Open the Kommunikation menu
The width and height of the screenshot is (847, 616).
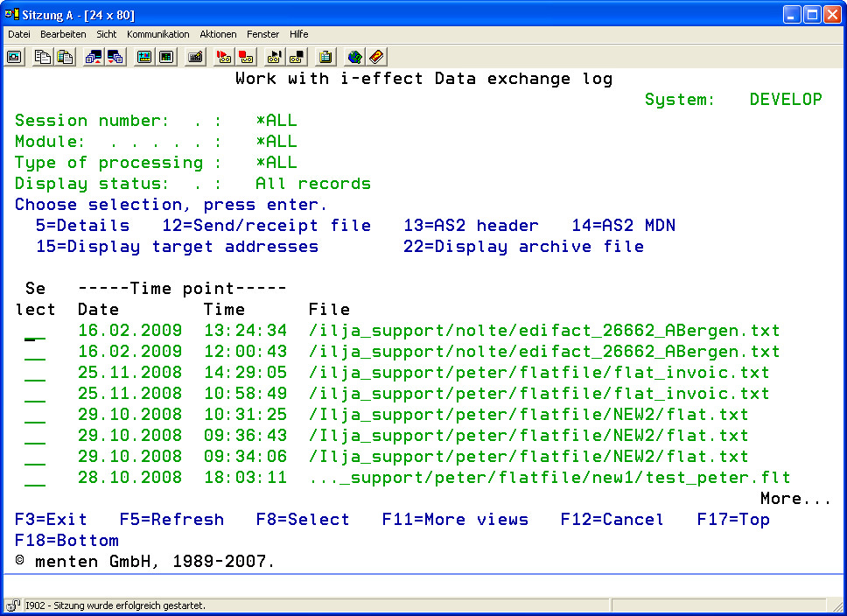point(157,34)
